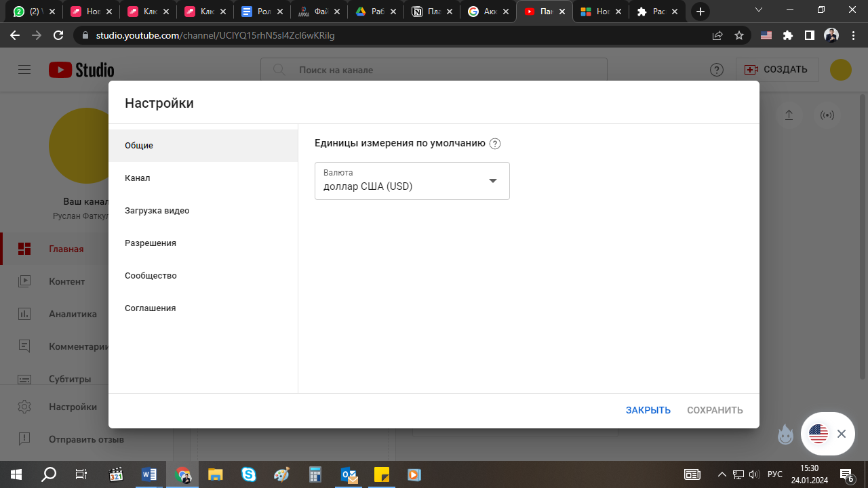
Task: Open the hamburger navigation menu
Action: tap(25, 70)
